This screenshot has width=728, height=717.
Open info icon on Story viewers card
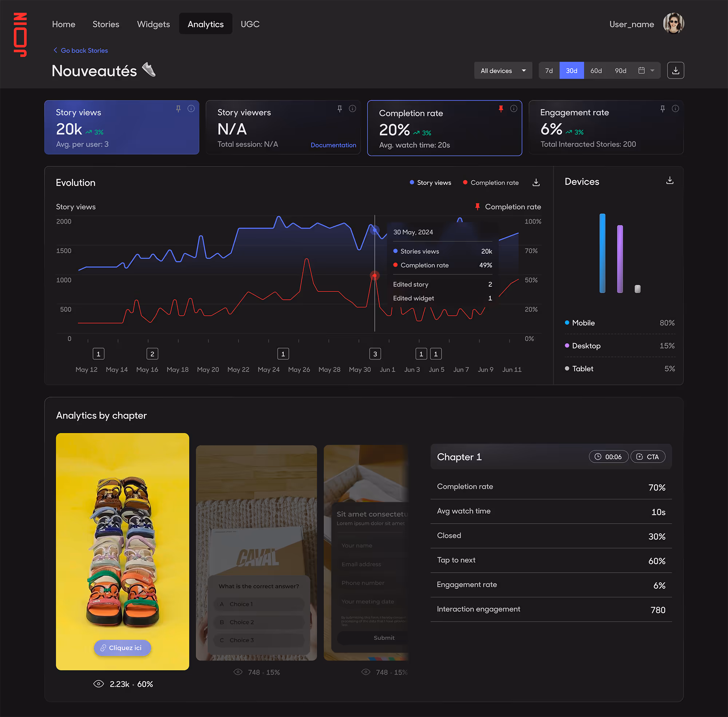[x=352, y=109]
